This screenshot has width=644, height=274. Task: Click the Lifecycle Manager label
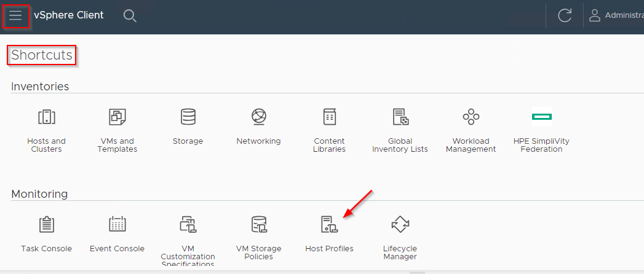400,252
